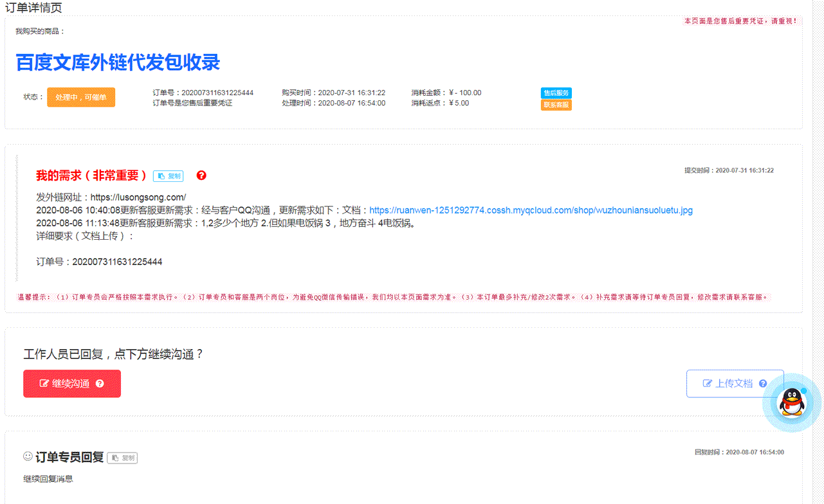Select the order number 202007311631225444 in header
This screenshot has height=504, width=824.
click(217, 93)
